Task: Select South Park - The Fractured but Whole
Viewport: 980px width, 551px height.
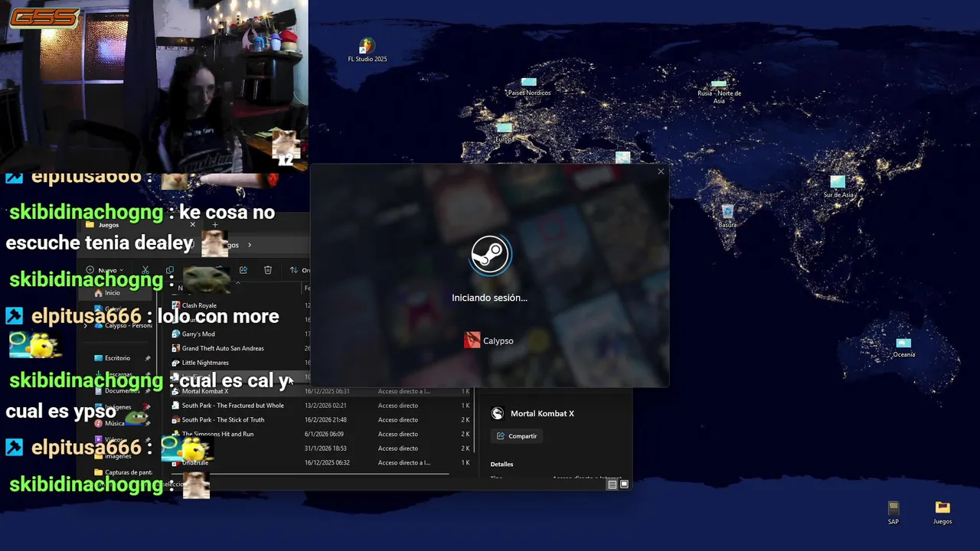Action: (x=233, y=406)
